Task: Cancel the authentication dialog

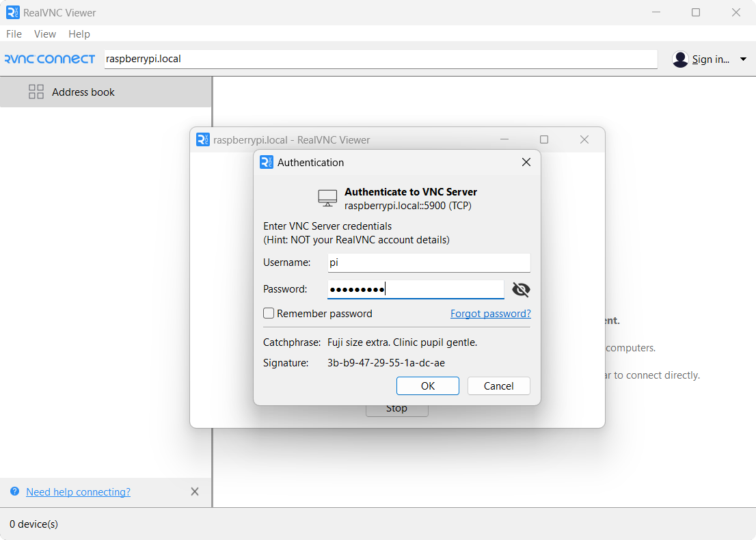Action: click(498, 386)
